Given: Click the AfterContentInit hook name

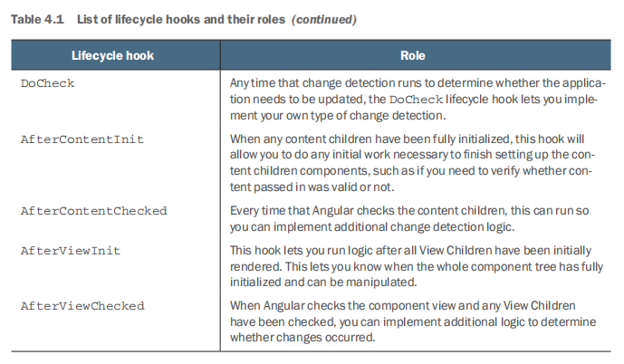Looking at the screenshot, I should click(x=82, y=139).
